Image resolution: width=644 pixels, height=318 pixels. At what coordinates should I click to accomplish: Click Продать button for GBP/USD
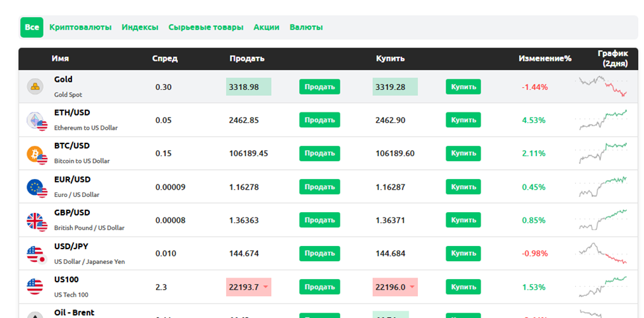click(319, 219)
